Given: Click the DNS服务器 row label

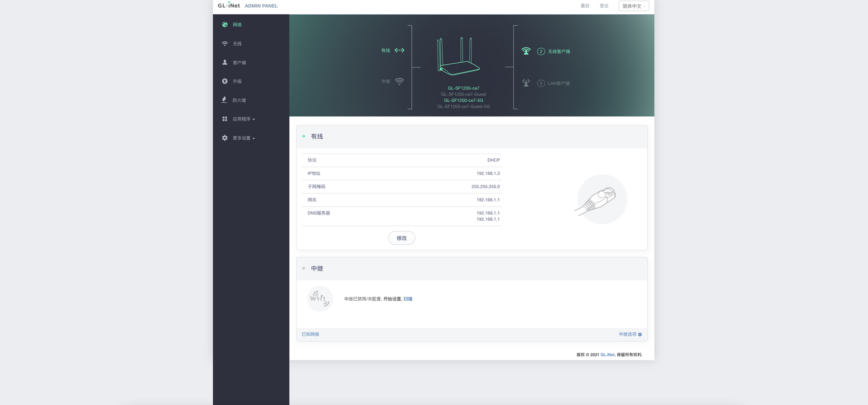Looking at the screenshot, I should [319, 213].
